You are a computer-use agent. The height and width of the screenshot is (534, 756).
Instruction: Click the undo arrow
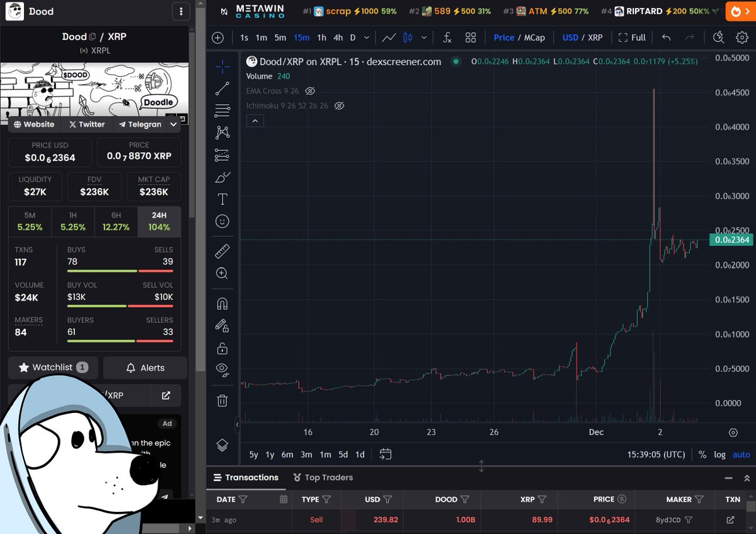pyautogui.click(x=667, y=38)
